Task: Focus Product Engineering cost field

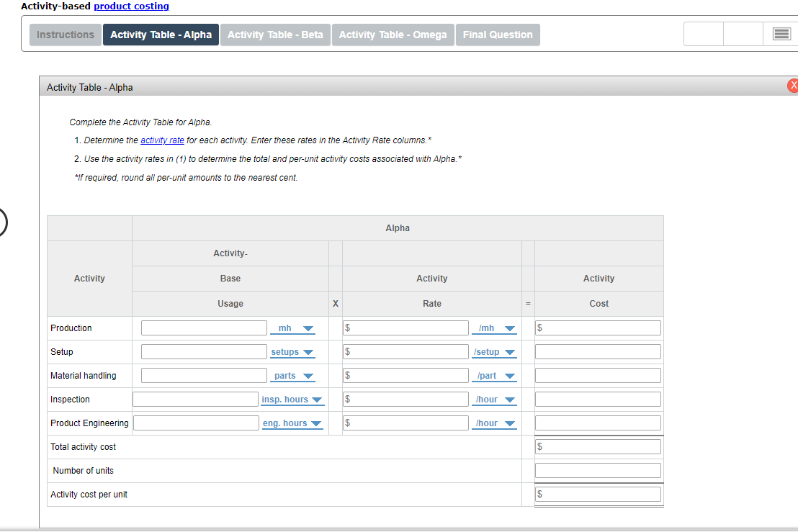Action: (x=598, y=423)
